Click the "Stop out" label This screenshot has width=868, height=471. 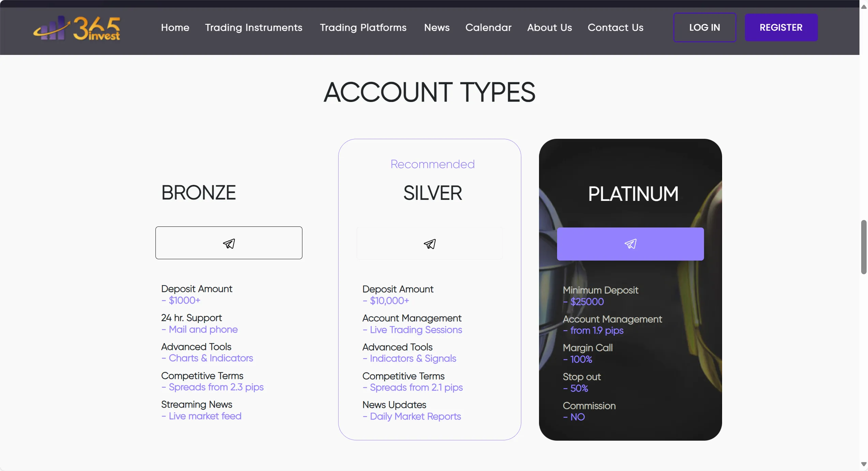[582, 377]
